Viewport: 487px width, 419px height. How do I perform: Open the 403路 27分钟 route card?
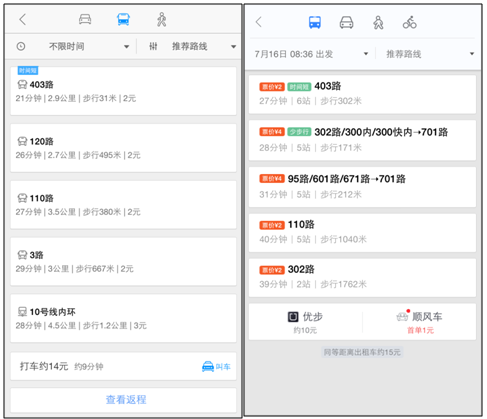pyautogui.click(x=362, y=94)
